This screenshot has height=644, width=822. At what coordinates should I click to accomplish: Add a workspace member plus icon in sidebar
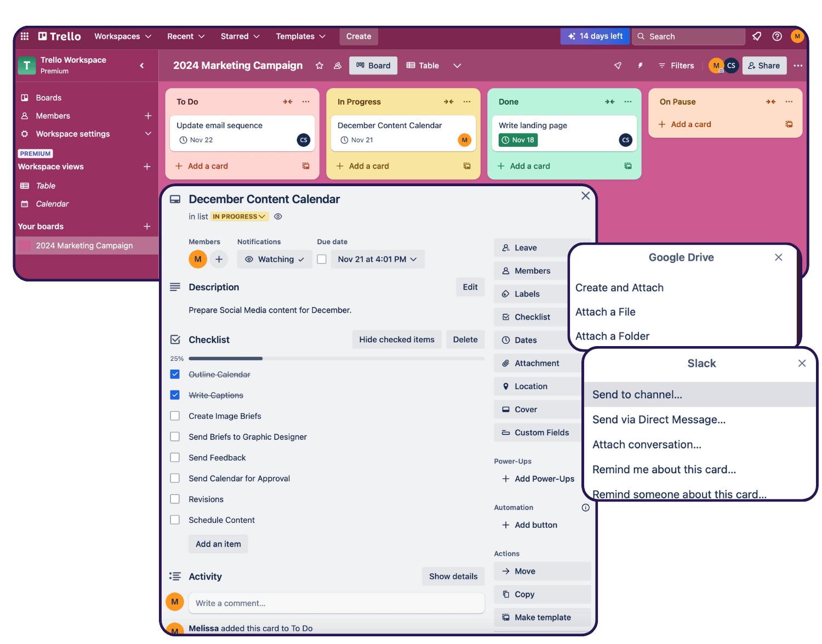(x=148, y=116)
